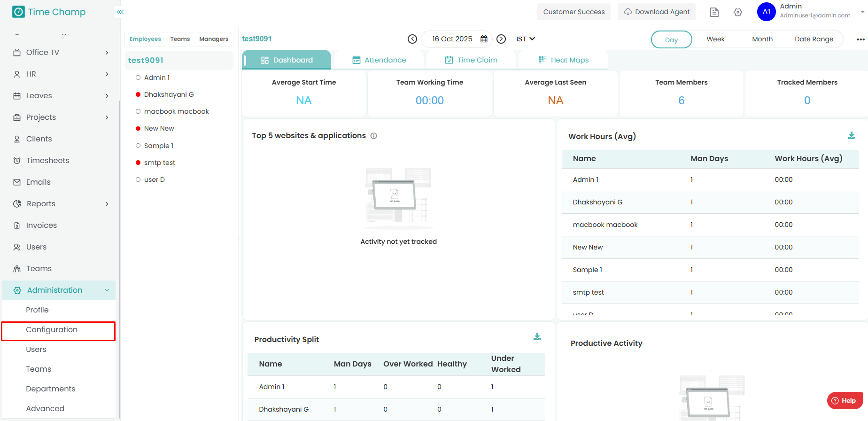Open Configuration under Administration

pos(59,330)
